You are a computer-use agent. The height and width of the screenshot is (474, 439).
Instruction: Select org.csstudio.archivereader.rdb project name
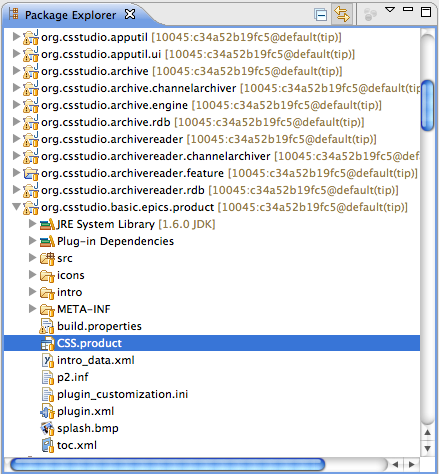[x=123, y=190]
